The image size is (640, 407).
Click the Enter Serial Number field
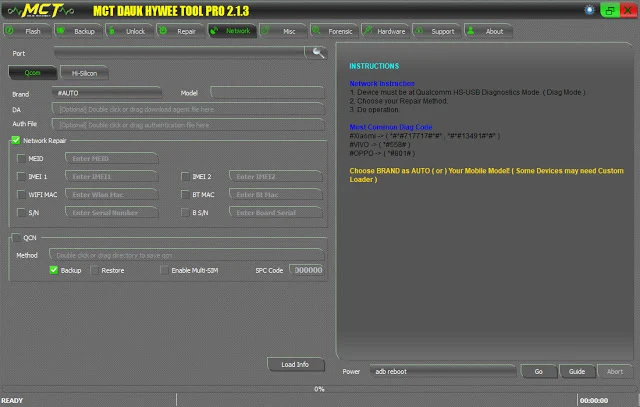(112, 212)
